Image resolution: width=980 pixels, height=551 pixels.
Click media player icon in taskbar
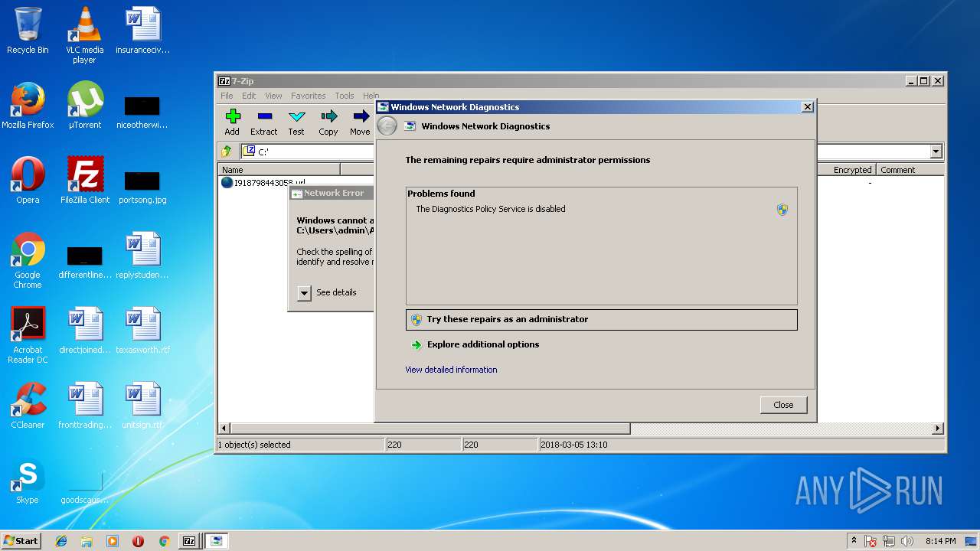tap(113, 541)
